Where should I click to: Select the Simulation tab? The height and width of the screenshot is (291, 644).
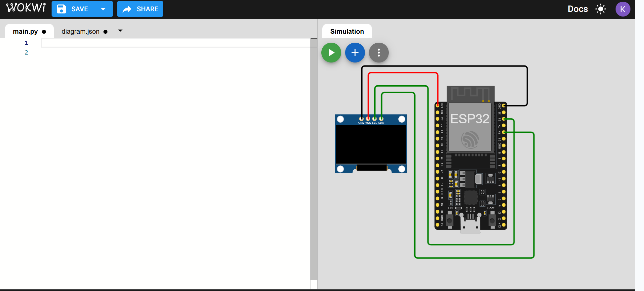point(347,31)
